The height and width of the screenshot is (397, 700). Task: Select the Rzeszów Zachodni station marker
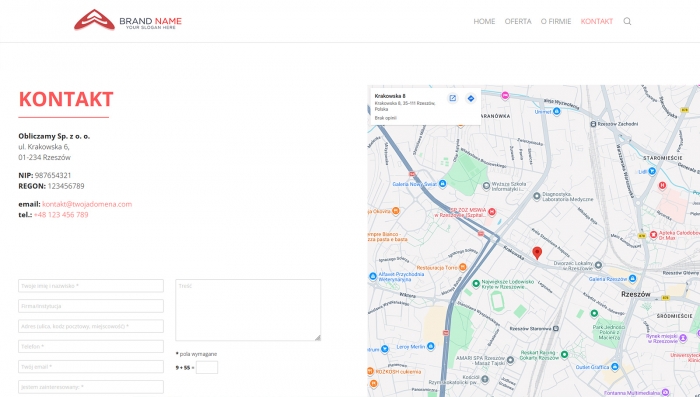(593, 124)
